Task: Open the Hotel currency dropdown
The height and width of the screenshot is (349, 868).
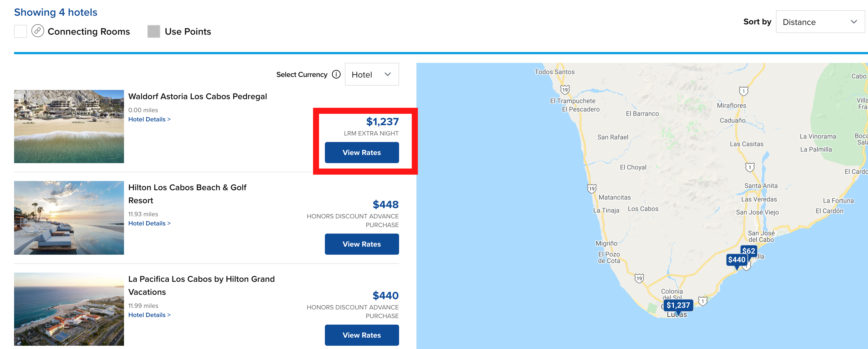Action: pyautogui.click(x=372, y=74)
